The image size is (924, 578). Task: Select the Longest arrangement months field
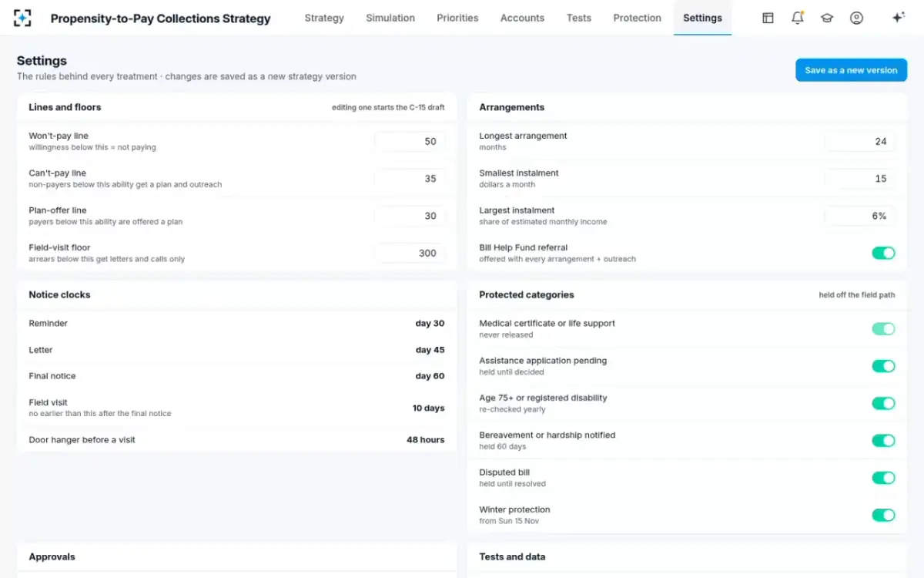860,141
